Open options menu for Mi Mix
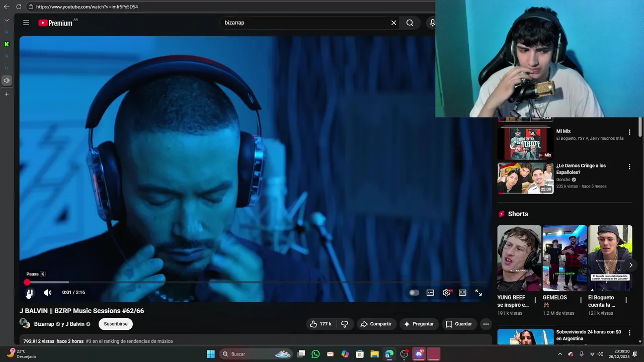 coord(629,132)
